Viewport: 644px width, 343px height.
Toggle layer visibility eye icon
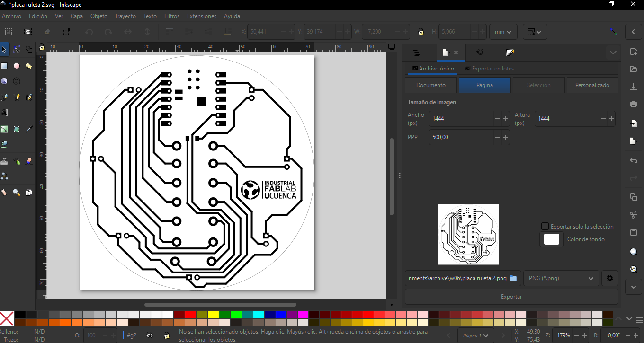click(150, 335)
